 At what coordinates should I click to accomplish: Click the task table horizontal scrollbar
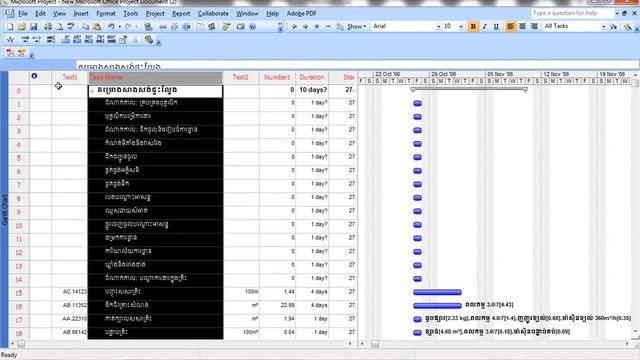pos(182,344)
